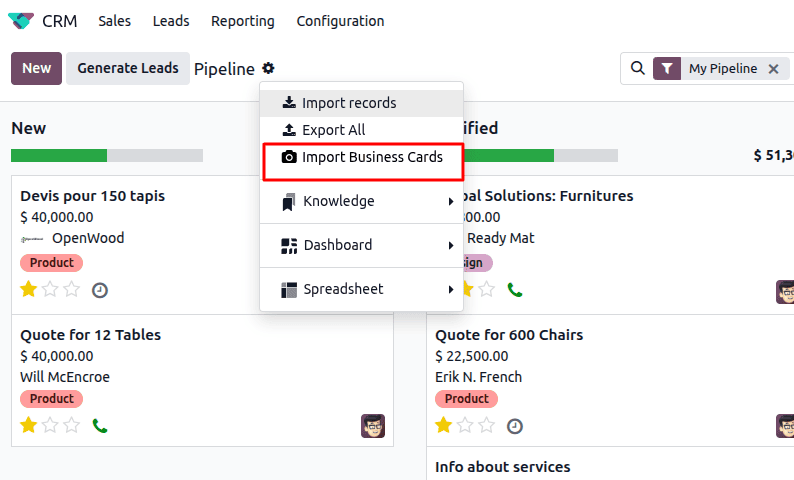Remove the My Pipeline filter with the X
This screenshot has width=794, height=480.
tap(773, 69)
